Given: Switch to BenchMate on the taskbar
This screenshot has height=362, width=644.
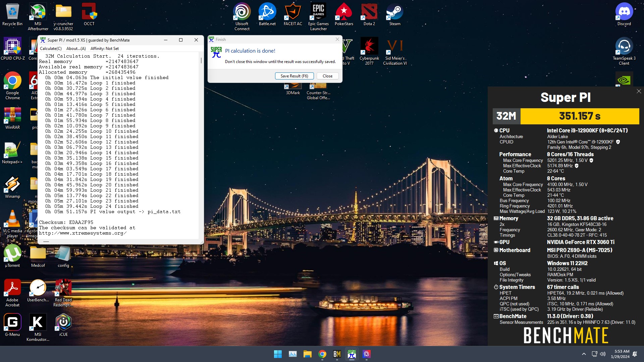Looking at the screenshot, I should click(x=337, y=354).
